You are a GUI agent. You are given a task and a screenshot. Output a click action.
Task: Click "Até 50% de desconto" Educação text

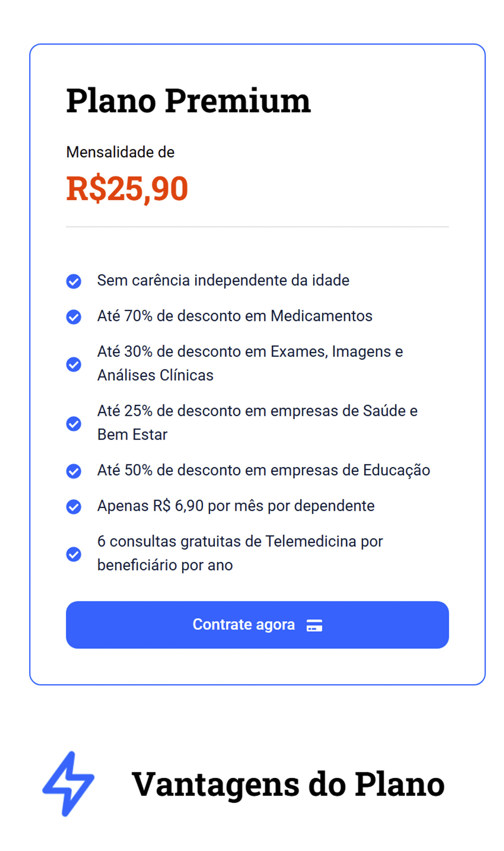click(263, 470)
